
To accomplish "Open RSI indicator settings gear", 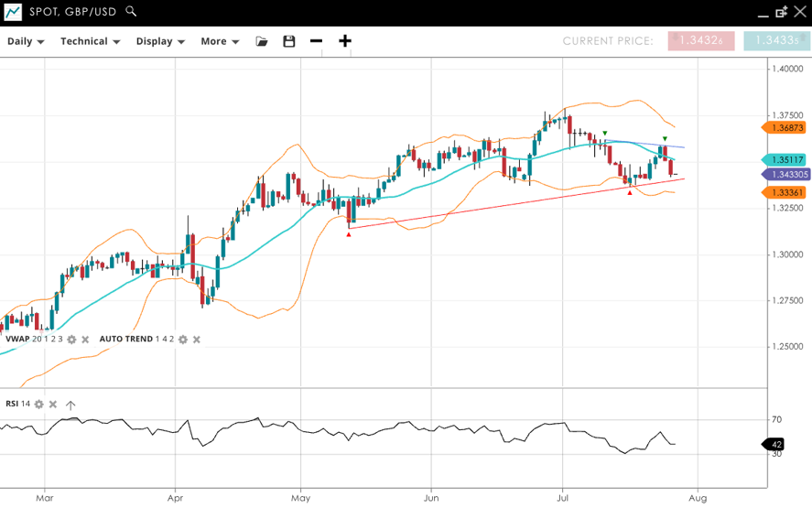I will click(x=38, y=405).
